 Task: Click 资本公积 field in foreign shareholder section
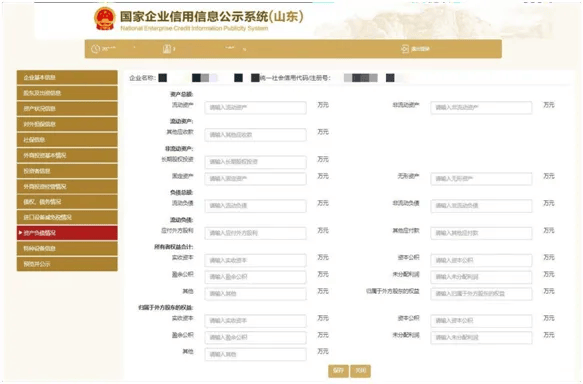pos(481,320)
